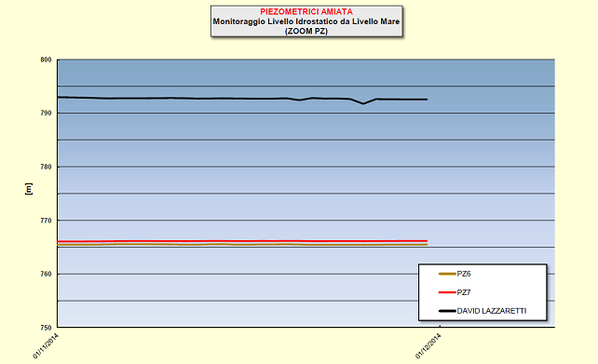
Task: Click the 770 y-axis label
Action: click(46, 221)
